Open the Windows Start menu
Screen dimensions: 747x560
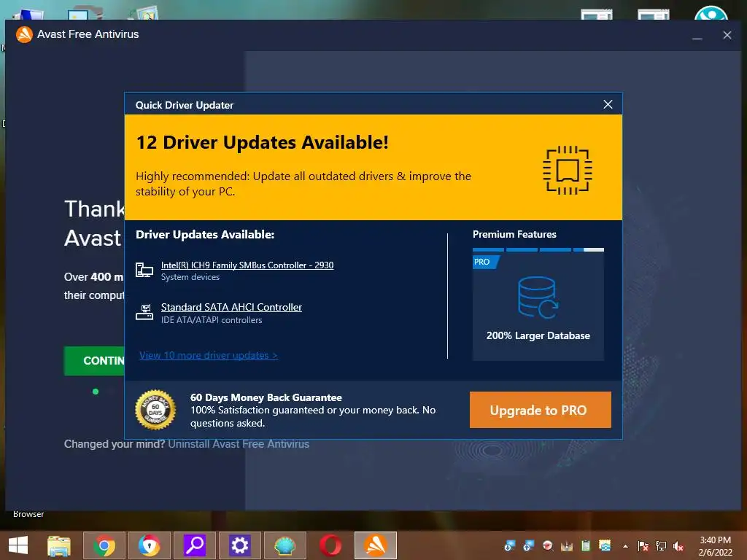point(18,545)
